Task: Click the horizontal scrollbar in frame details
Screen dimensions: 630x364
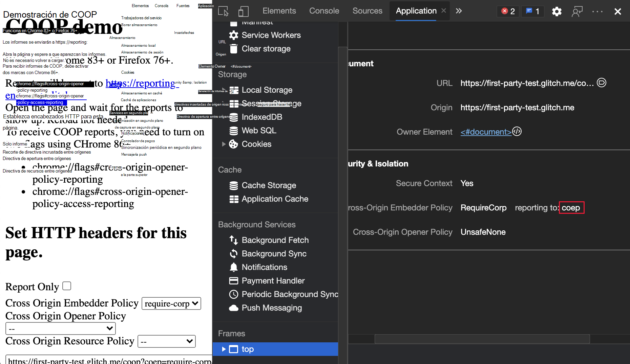Action: tap(482, 339)
